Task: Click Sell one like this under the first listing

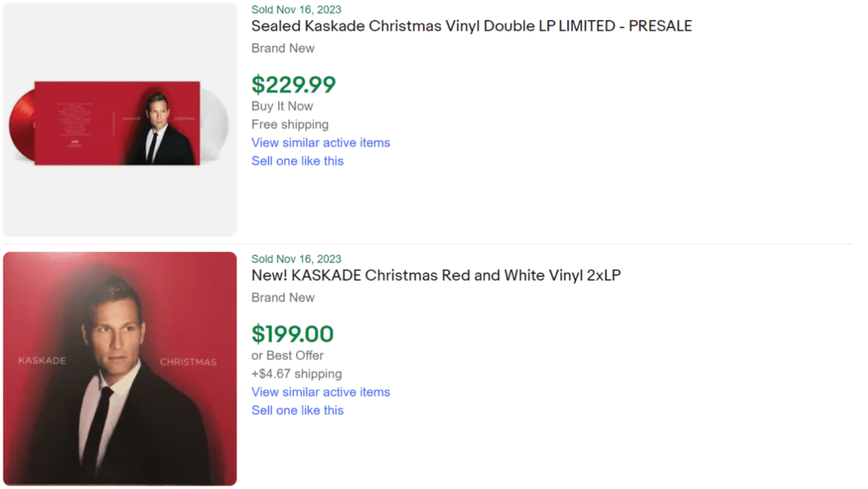Action: click(x=297, y=160)
